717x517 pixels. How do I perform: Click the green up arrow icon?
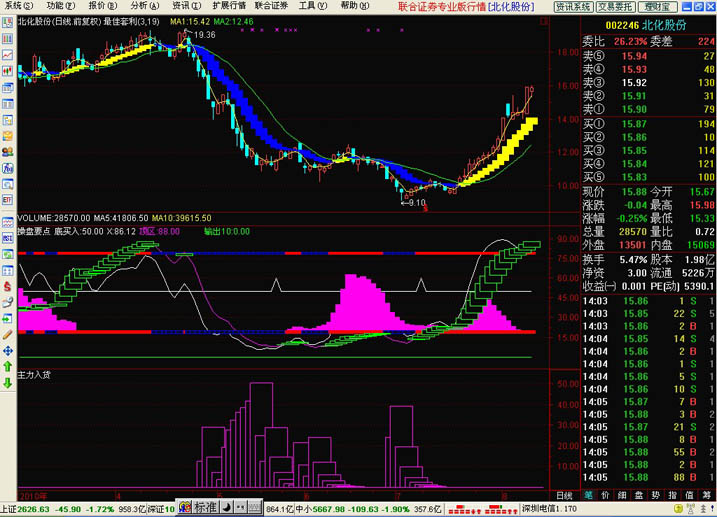pos(8,367)
